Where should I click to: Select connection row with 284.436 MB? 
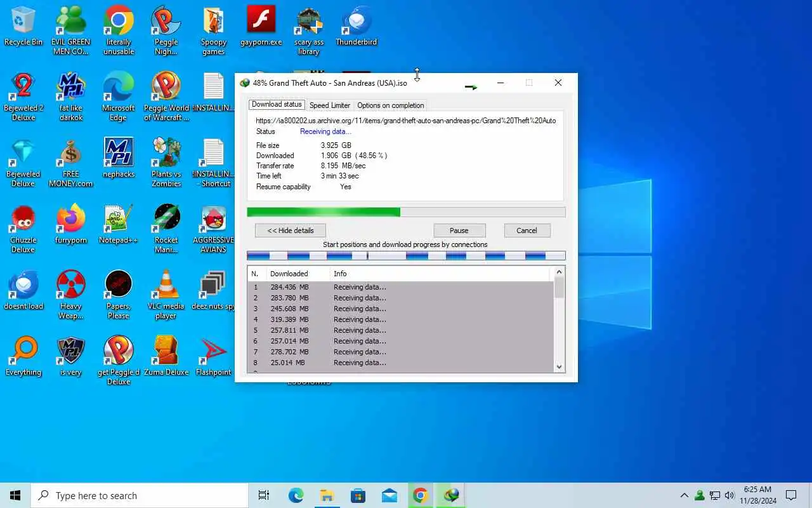coord(400,287)
